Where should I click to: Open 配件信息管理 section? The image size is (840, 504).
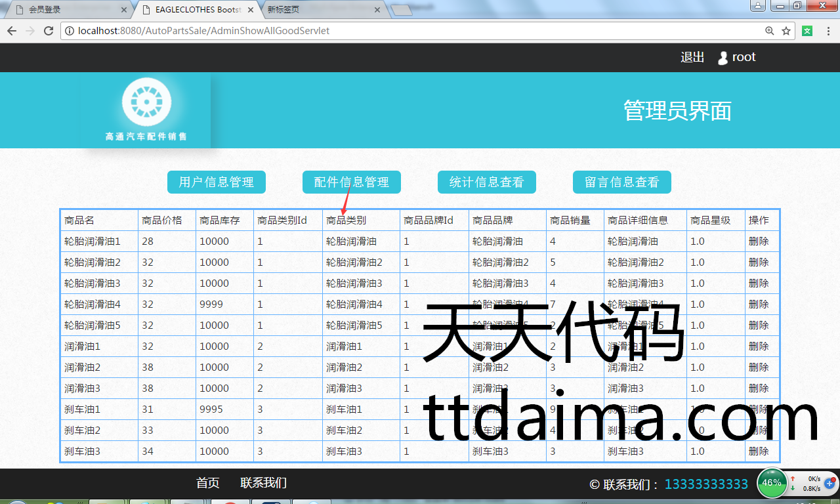pos(351,182)
